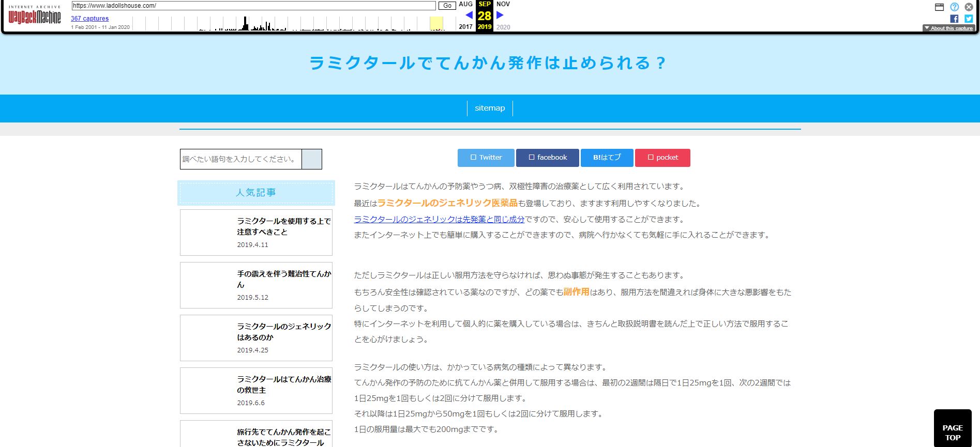Select AUG 2017 capture in timeline
Screen dimensions: 980x447
[x=465, y=4]
